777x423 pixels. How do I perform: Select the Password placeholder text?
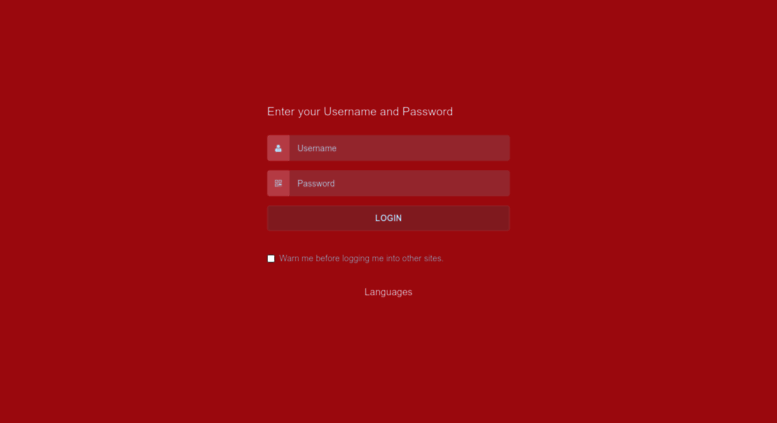(316, 183)
